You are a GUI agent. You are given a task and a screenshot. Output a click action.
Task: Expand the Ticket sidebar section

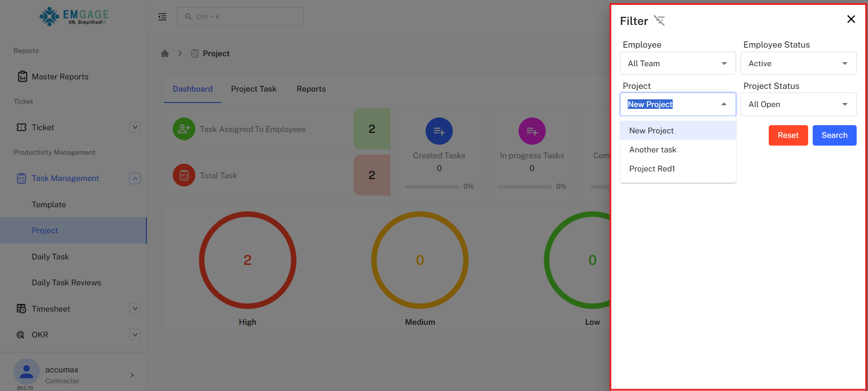click(135, 127)
